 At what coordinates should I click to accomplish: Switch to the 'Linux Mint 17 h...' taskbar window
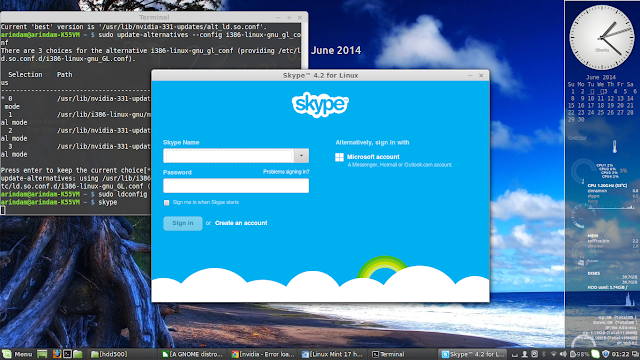332,354
